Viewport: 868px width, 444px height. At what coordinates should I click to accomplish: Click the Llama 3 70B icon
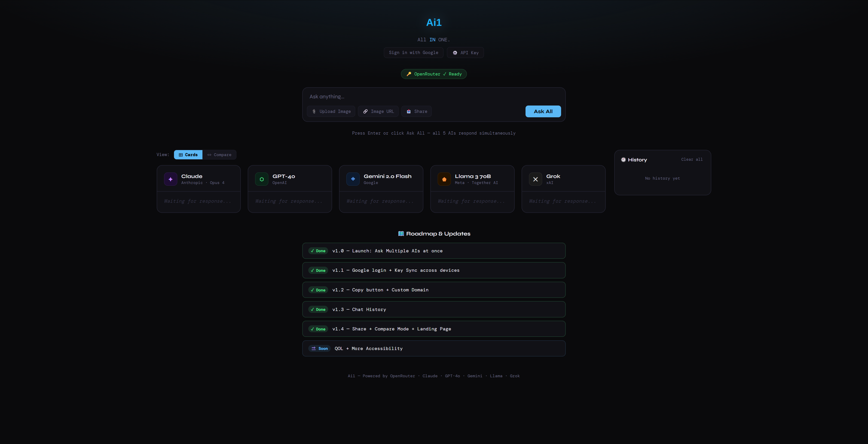click(x=444, y=179)
